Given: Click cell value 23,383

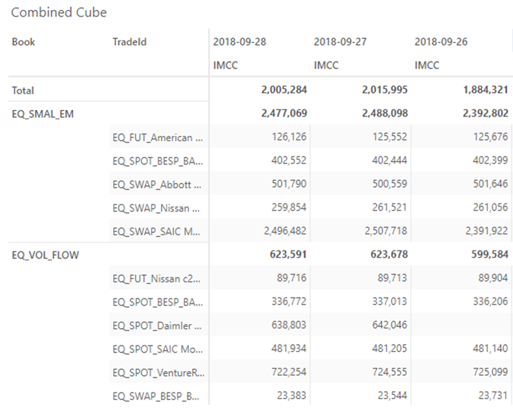Looking at the screenshot, I should click(x=291, y=396).
